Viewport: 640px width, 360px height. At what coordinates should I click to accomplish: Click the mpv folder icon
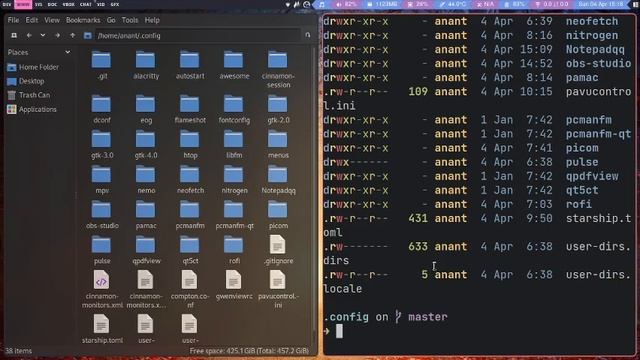click(102, 175)
